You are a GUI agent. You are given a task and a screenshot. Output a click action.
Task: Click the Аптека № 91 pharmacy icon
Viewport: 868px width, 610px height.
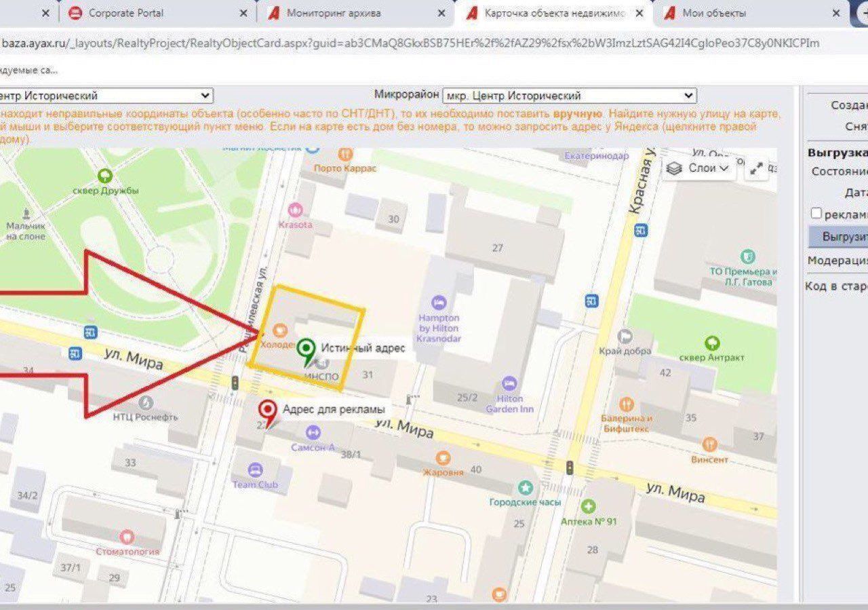coord(589,506)
